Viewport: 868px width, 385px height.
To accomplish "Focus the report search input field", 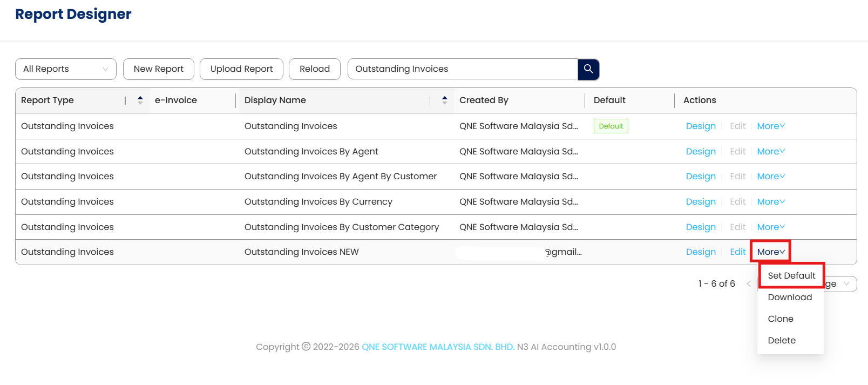I will [463, 69].
